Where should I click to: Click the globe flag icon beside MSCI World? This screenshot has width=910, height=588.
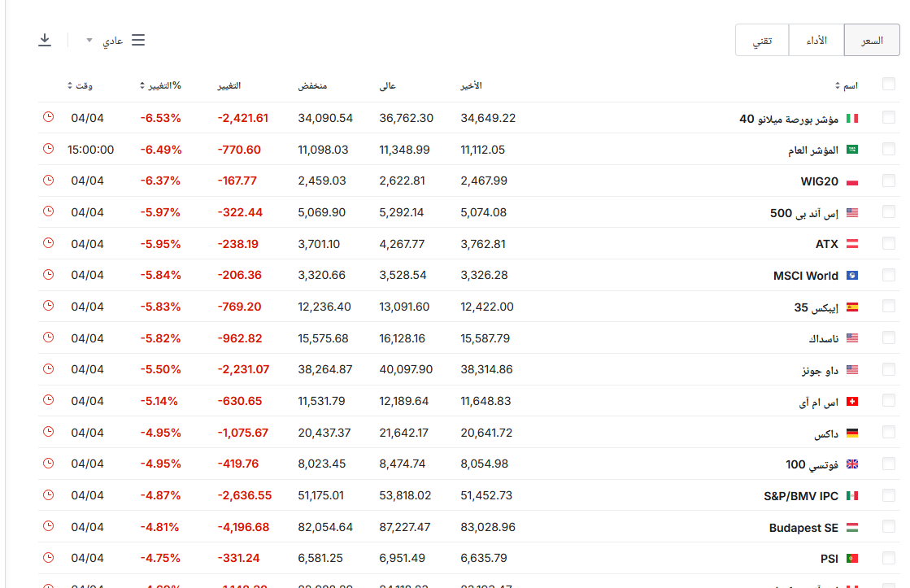coord(852,276)
